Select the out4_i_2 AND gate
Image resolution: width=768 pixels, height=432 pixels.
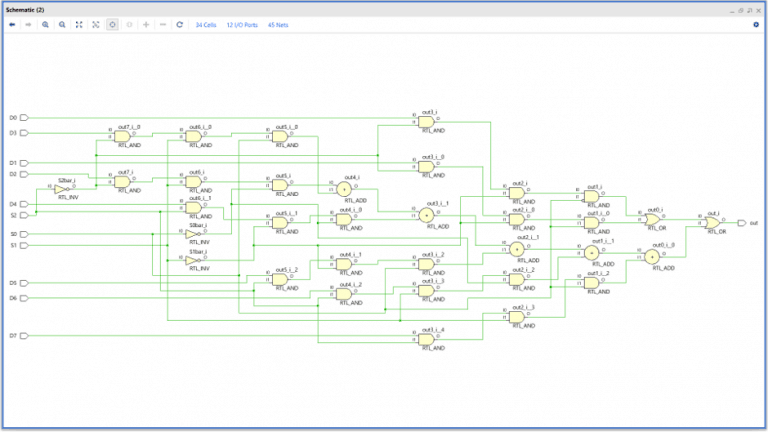[x=344, y=294]
